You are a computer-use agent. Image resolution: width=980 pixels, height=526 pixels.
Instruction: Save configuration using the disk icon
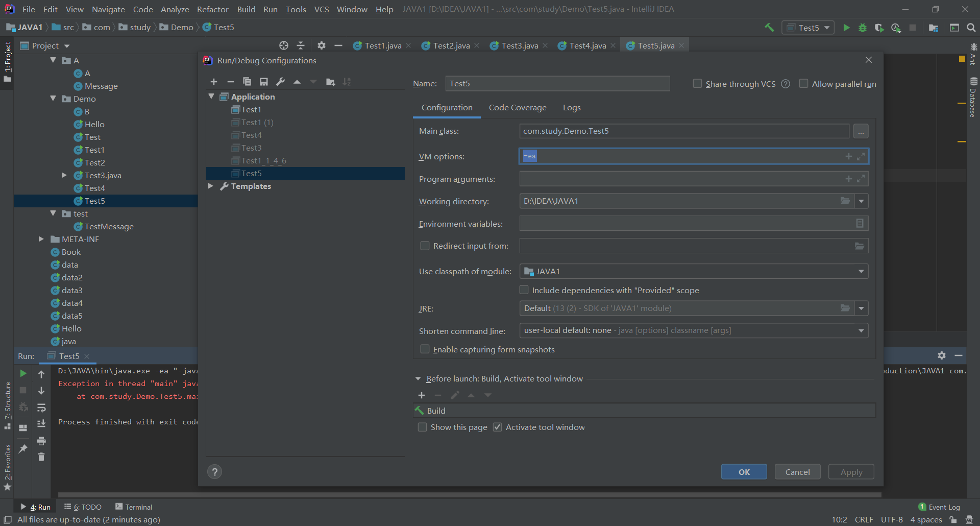pos(264,82)
